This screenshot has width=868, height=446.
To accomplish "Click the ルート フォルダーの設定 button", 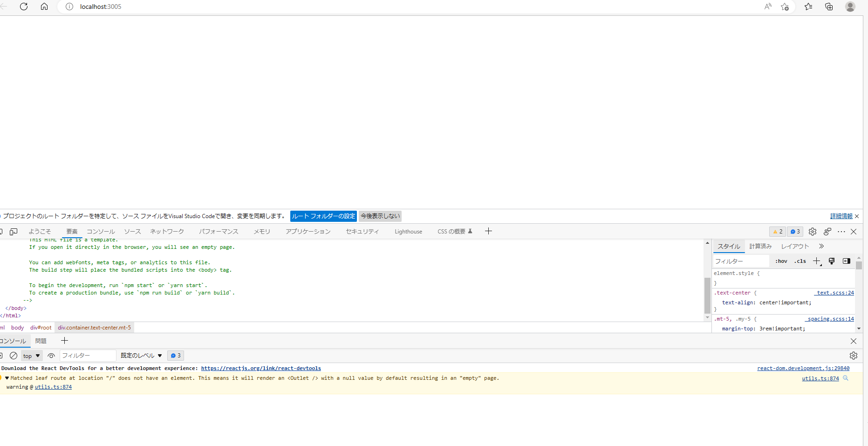I will pyautogui.click(x=323, y=216).
